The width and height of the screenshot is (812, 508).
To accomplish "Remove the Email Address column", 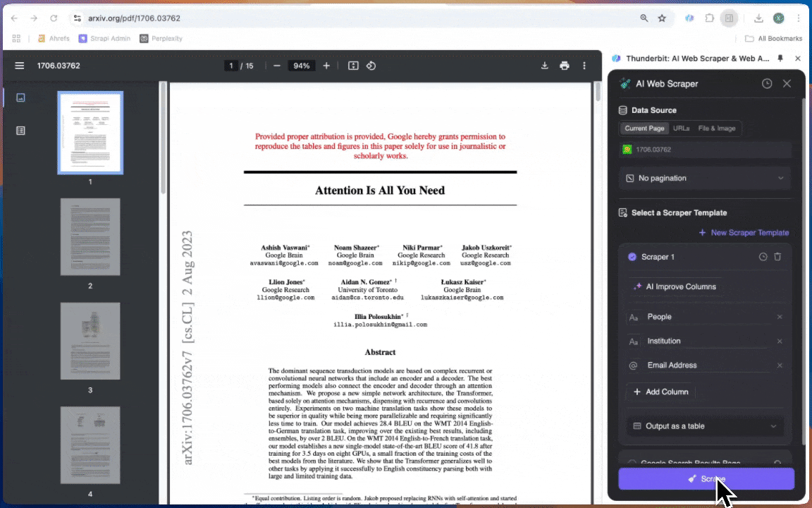I will (x=780, y=365).
